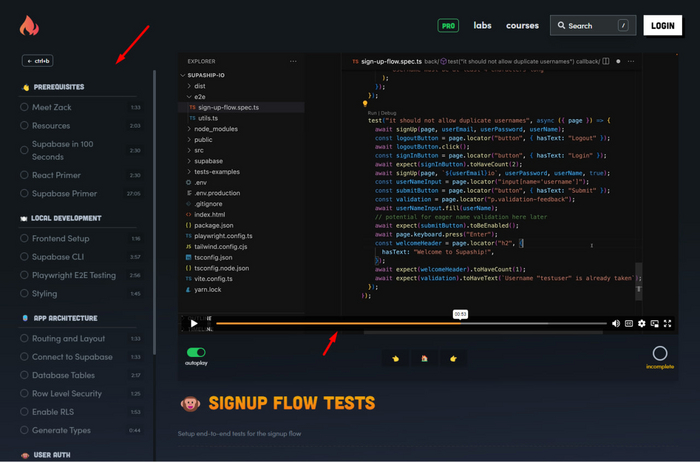Click the house emoji button below the video
The image size is (700, 462).
pos(425,358)
